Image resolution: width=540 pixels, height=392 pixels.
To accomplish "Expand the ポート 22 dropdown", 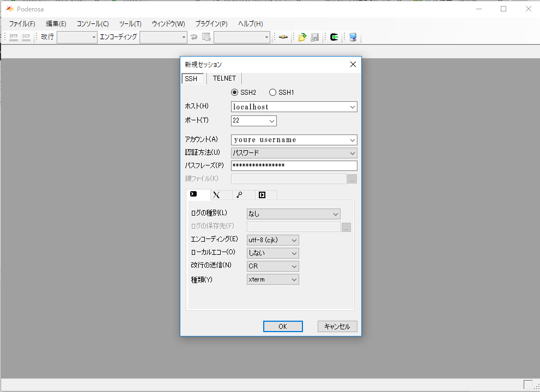I will click(x=272, y=121).
